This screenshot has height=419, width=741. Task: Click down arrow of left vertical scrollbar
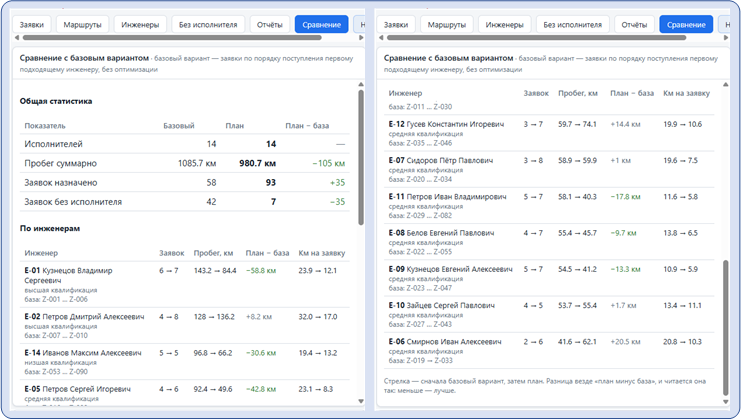point(361,401)
